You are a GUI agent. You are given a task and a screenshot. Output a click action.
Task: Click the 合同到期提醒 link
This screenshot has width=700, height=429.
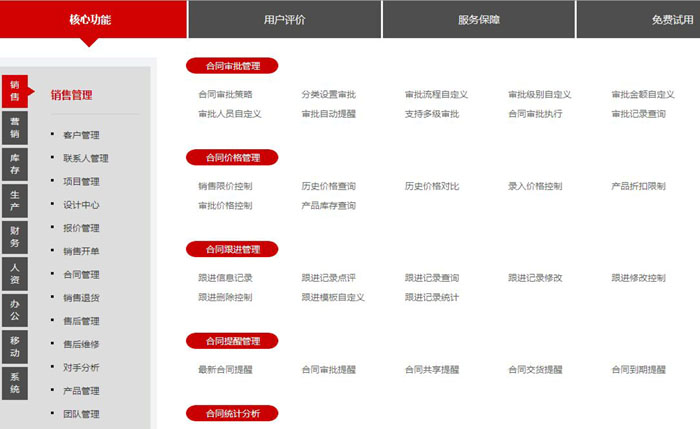pyautogui.click(x=638, y=370)
